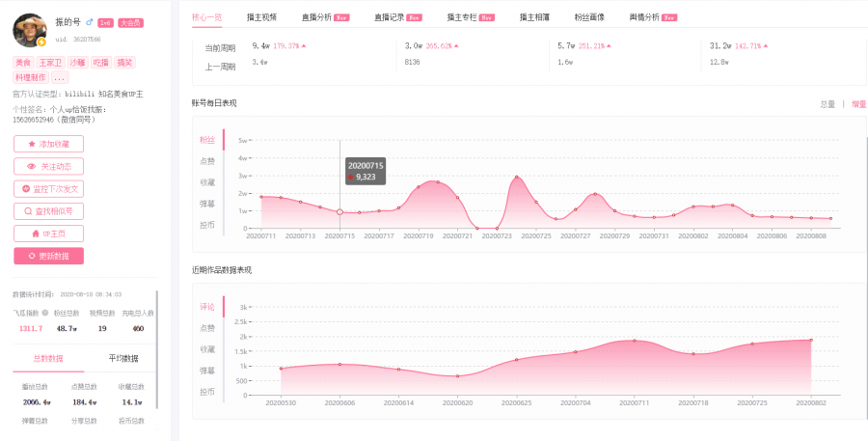Click the 48.7w total fans value
The height and width of the screenshot is (441, 868).
(67, 328)
